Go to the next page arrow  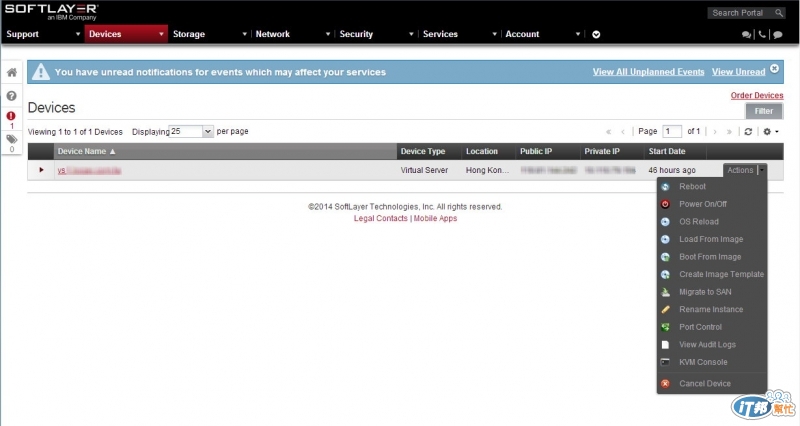(715, 132)
